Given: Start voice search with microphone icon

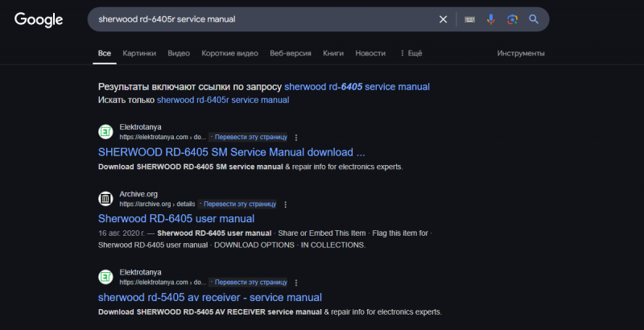Looking at the screenshot, I should [x=491, y=19].
